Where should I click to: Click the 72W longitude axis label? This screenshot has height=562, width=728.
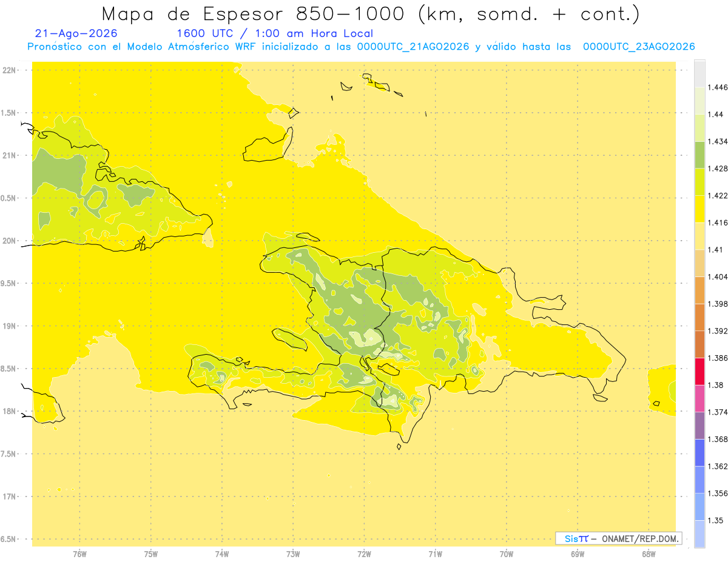[x=364, y=554]
